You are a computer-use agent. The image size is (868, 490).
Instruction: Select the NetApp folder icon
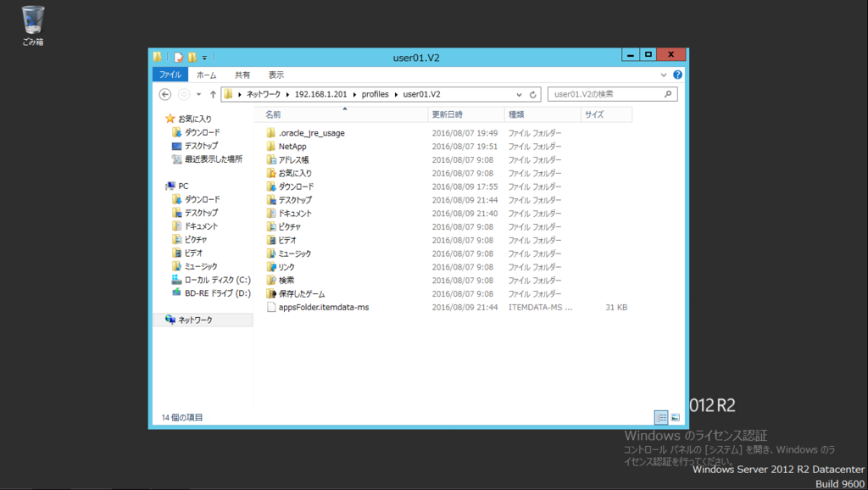pyautogui.click(x=270, y=146)
